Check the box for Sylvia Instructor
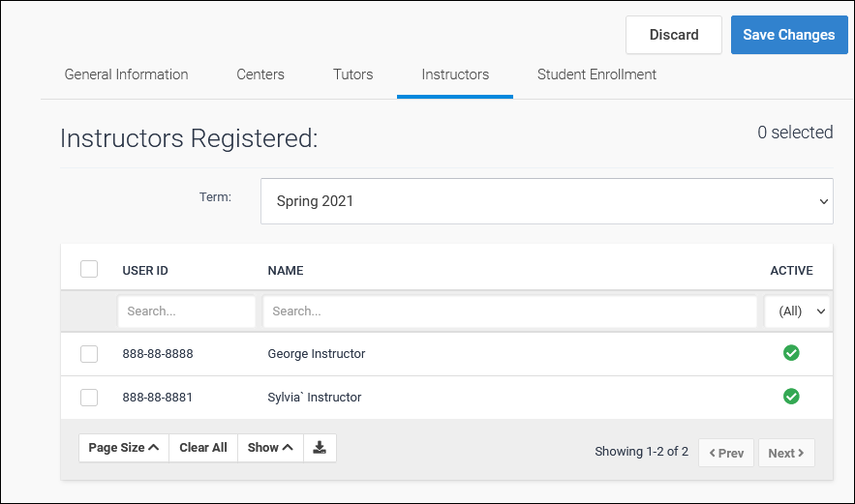Screen dimensions: 855x504 coord(89,398)
